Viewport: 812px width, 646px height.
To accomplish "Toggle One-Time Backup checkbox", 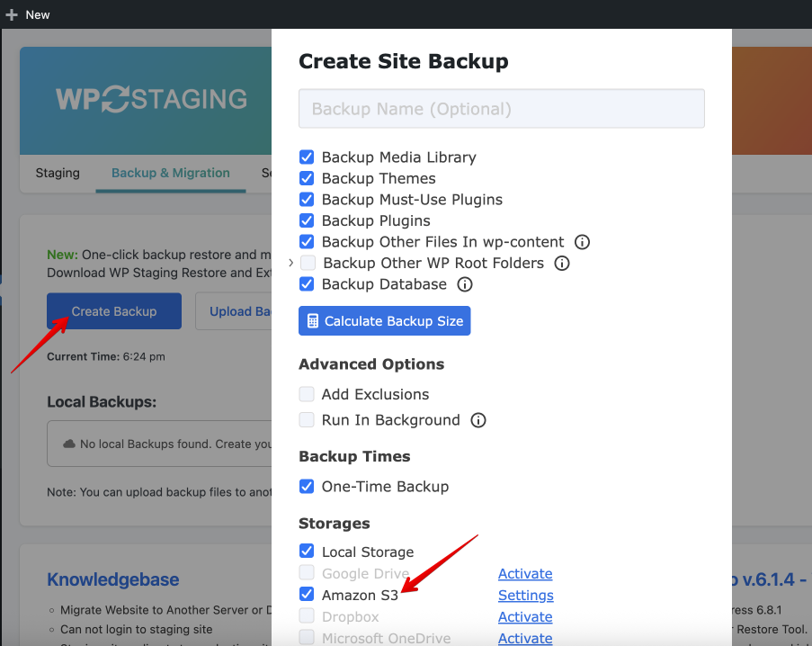I will point(307,487).
